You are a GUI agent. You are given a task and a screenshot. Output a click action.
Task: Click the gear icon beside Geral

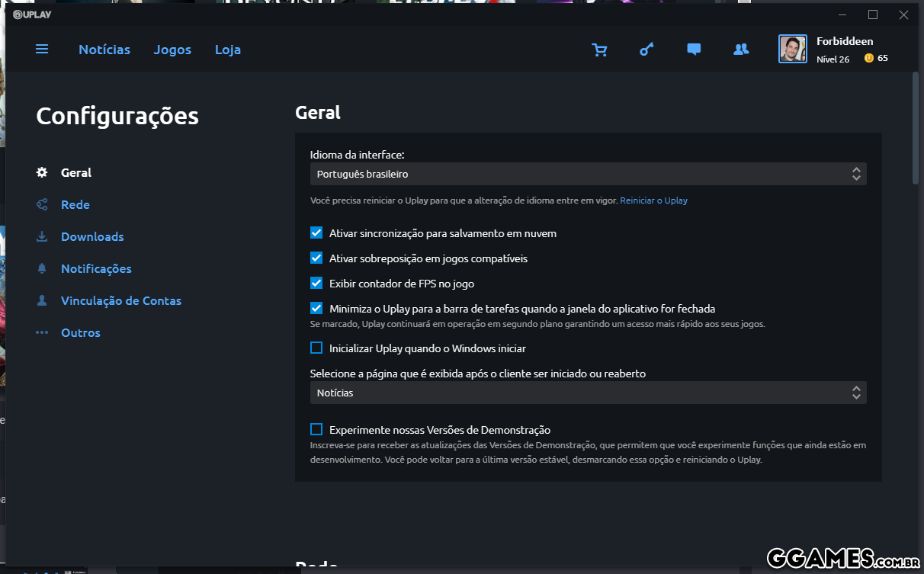42,172
